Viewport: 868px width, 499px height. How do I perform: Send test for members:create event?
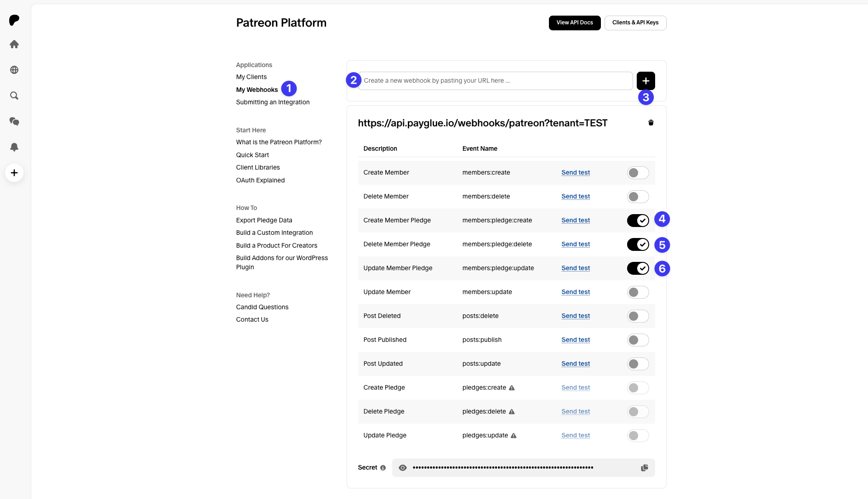[576, 173]
